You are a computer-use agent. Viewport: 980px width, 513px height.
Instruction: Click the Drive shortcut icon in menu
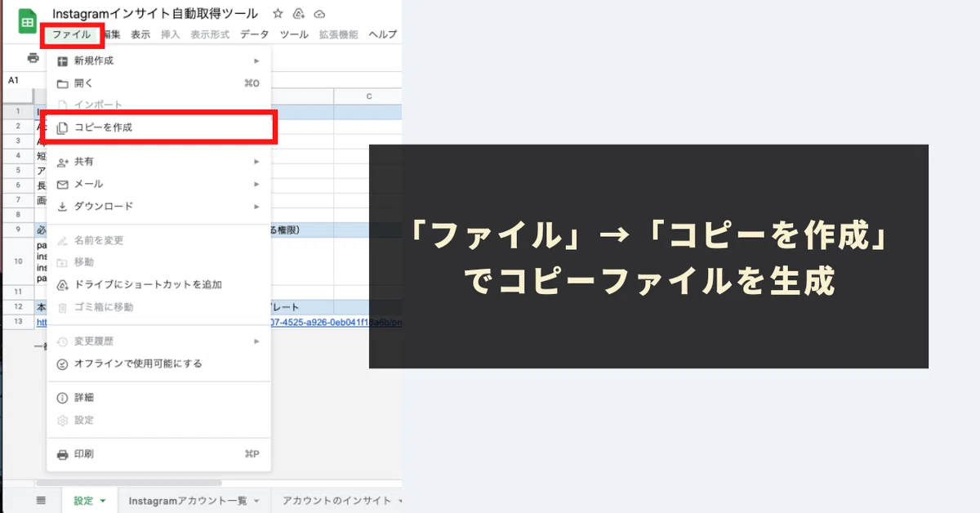pyautogui.click(x=62, y=285)
